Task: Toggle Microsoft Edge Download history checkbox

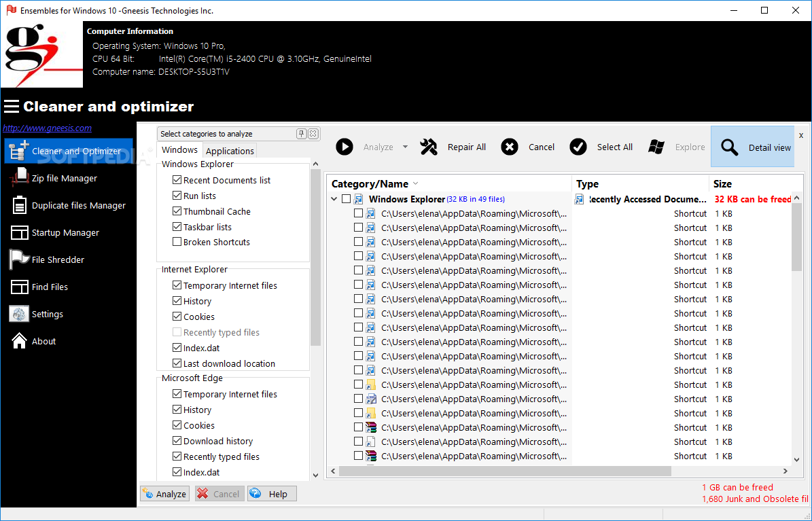Action: pos(177,440)
